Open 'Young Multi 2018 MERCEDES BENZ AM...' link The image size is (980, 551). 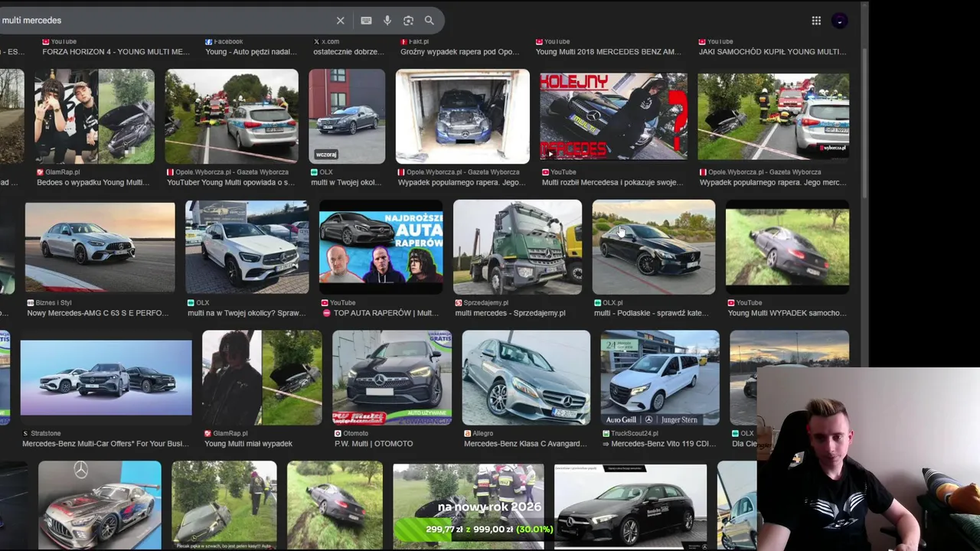coord(608,52)
